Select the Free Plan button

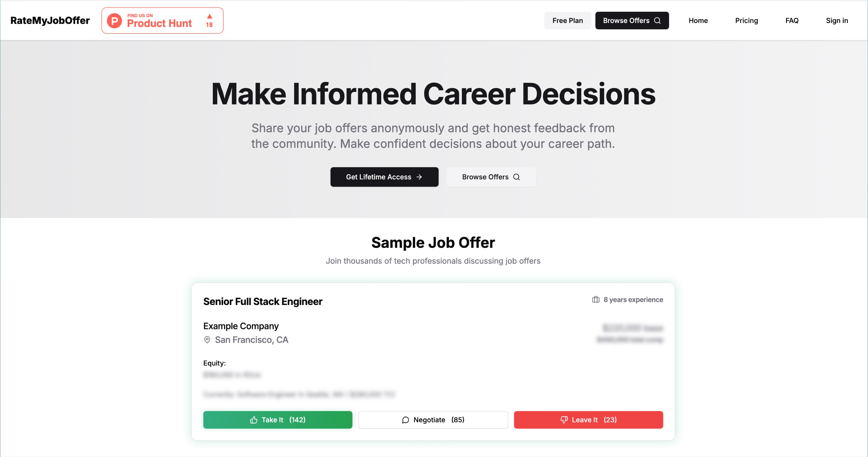(567, 21)
